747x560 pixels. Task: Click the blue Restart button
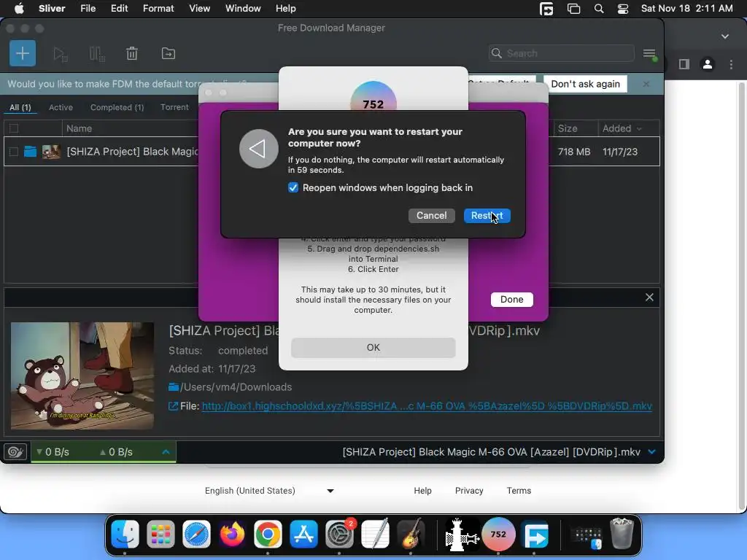(487, 216)
